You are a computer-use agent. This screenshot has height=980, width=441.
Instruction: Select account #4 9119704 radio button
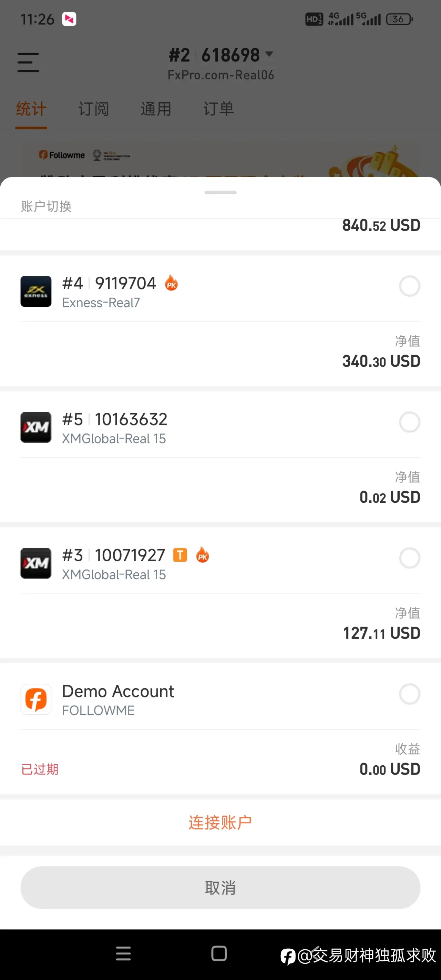pyautogui.click(x=409, y=286)
